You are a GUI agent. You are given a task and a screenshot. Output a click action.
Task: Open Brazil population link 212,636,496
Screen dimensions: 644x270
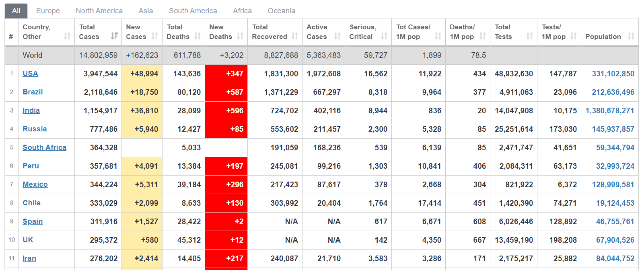pyautogui.click(x=613, y=92)
